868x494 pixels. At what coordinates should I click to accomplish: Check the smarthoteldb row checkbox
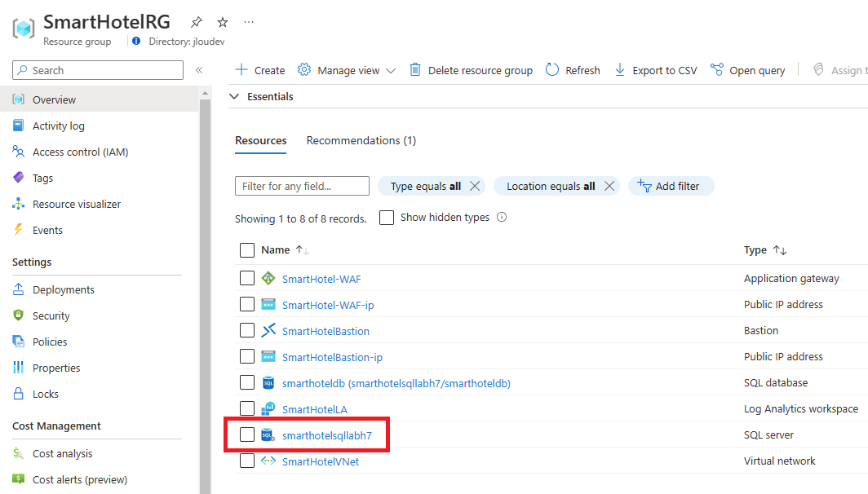pyautogui.click(x=247, y=382)
